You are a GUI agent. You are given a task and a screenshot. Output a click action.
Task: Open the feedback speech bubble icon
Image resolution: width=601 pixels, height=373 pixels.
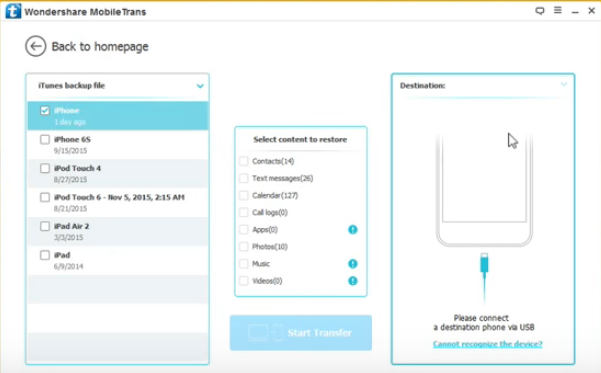540,11
